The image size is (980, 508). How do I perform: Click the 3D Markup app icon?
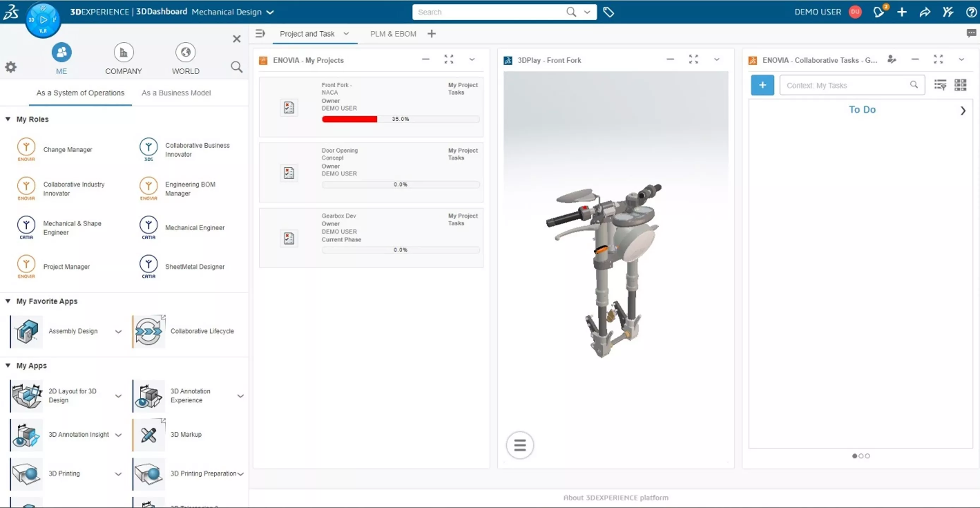148,434
